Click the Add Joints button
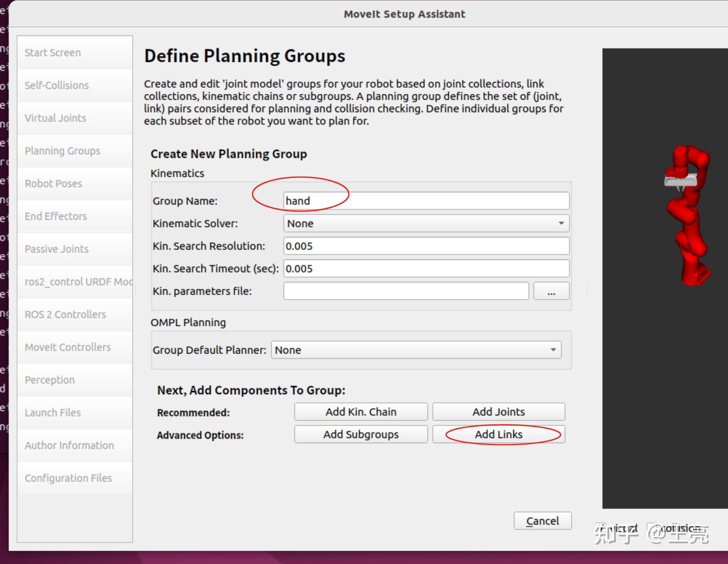Screen dimensions: 728x564 pos(498,412)
